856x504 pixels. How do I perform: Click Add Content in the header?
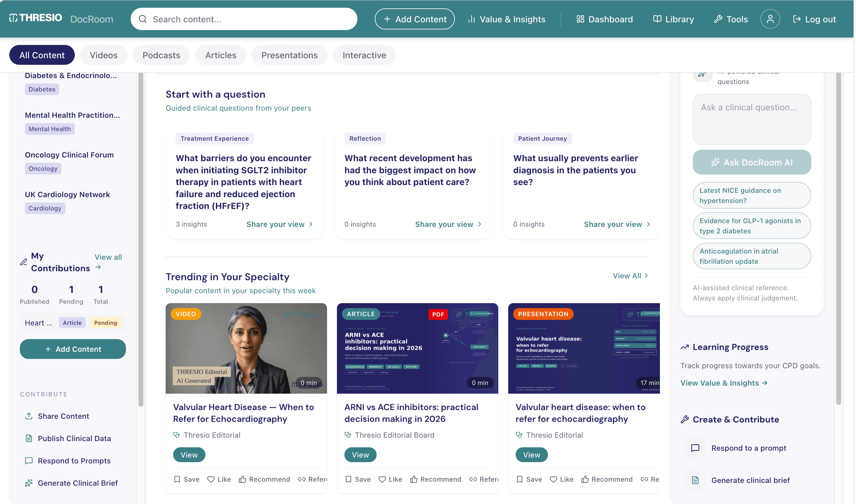click(x=415, y=19)
